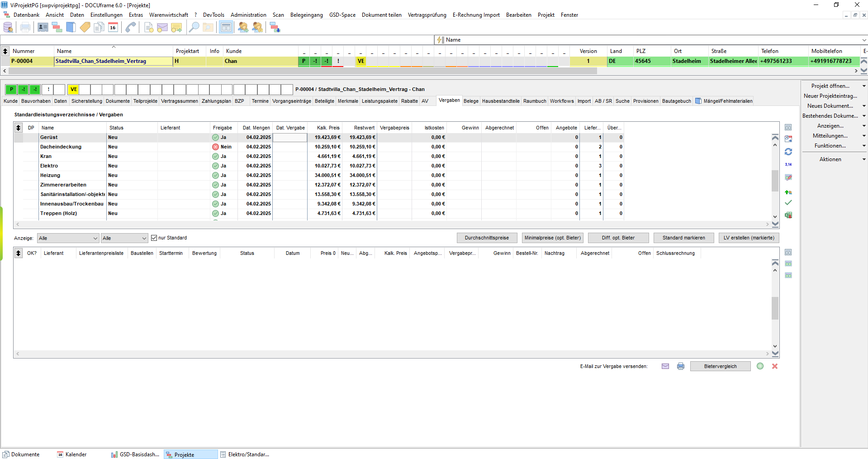Switch to the Bautagebuch tab
This screenshot has height=459, width=868.
[x=676, y=101]
